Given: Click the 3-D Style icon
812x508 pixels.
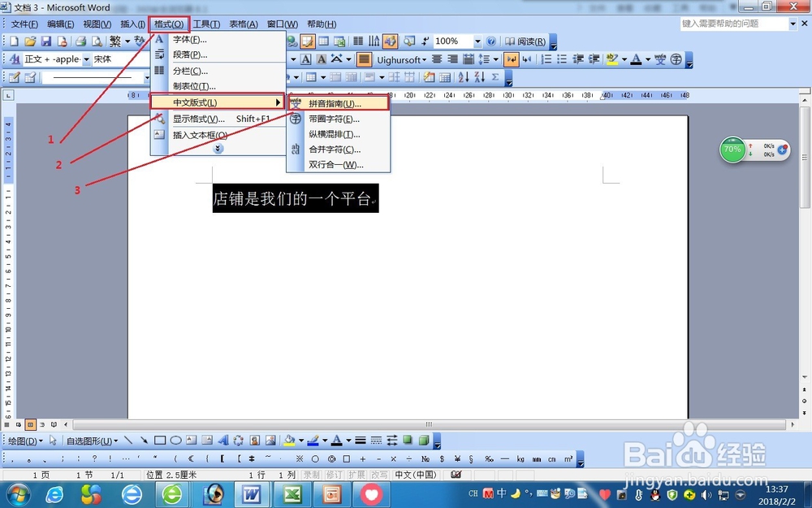Looking at the screenshot, I should pos(424,441).
